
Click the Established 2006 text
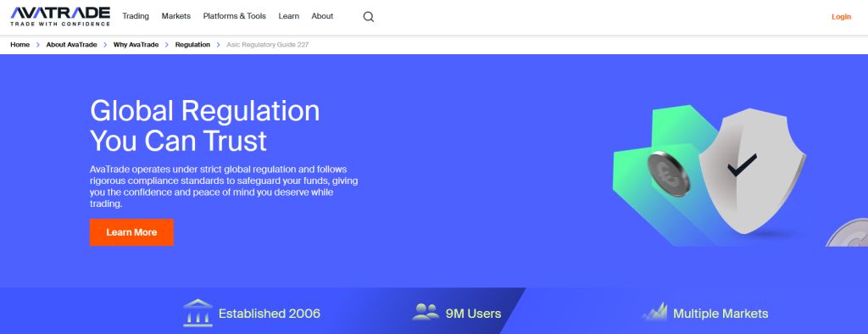tap(270, 314)
